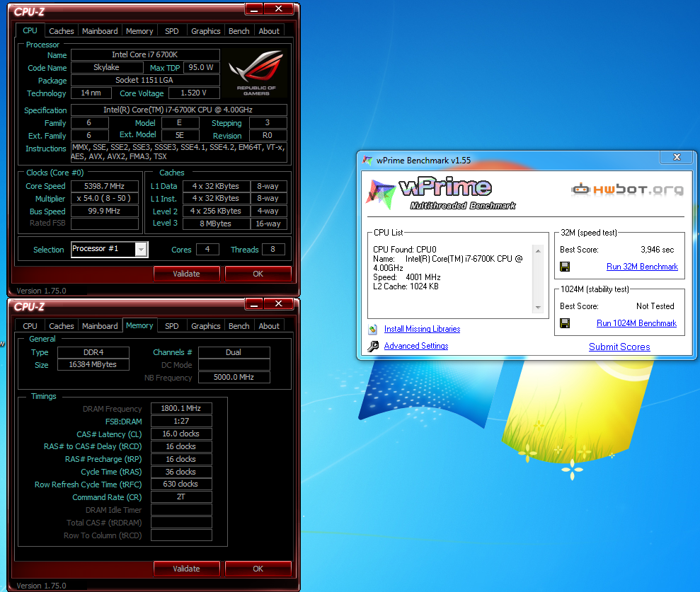Click the Advanced Settings wrench icon

pyautogui.click(x=373, y=346)
